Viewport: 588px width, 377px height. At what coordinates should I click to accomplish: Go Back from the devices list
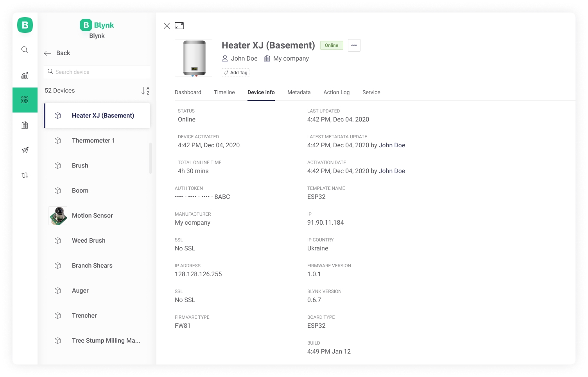(x=57, y=53)
